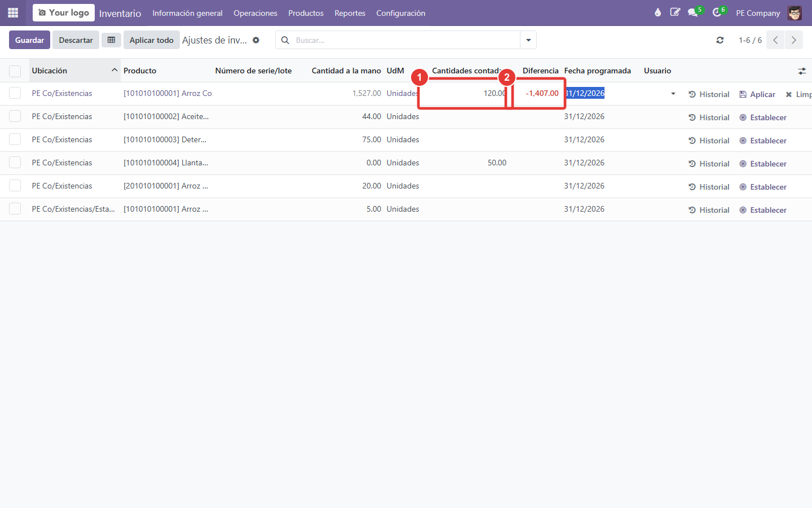Open the activities clock icon with badge 6
812x508 pixels.
(717, 12)
